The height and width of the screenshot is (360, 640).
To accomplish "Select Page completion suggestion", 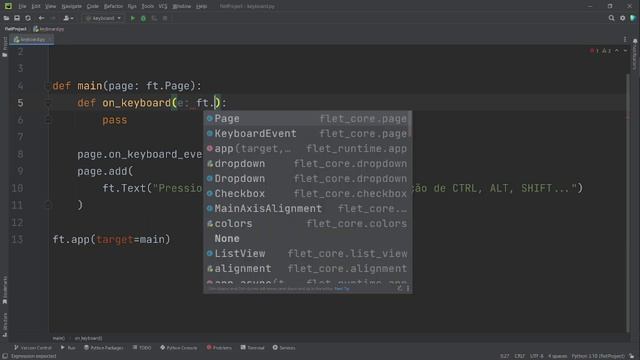I will [307, 119].
